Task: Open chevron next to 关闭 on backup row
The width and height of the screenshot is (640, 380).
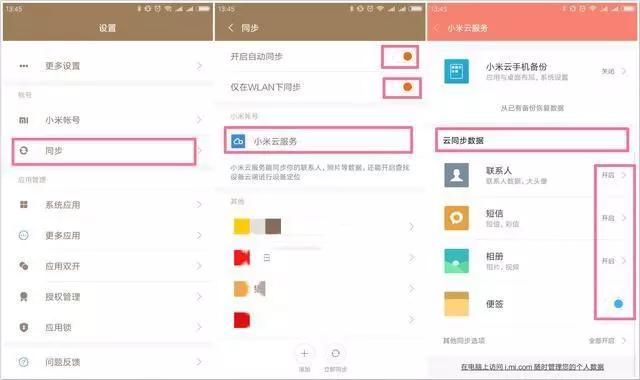Action: point(624,71)
